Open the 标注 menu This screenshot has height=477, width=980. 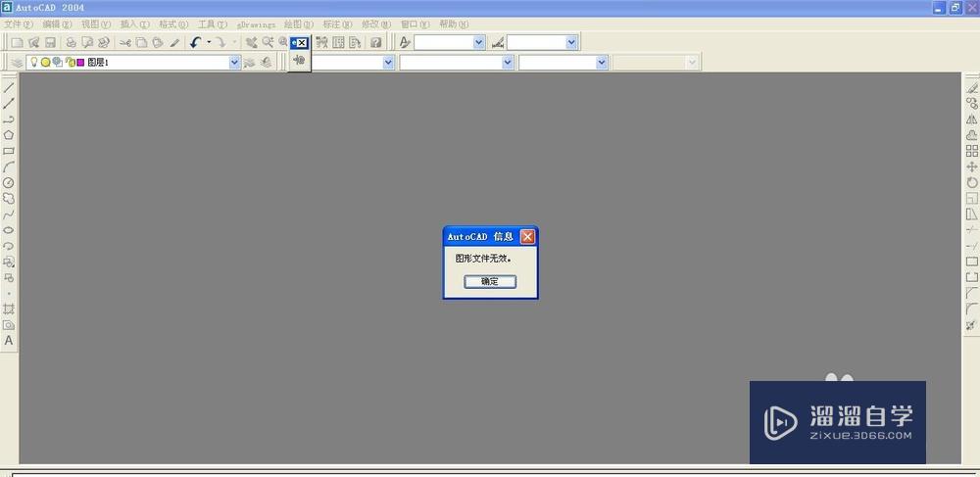pos(338,24)
